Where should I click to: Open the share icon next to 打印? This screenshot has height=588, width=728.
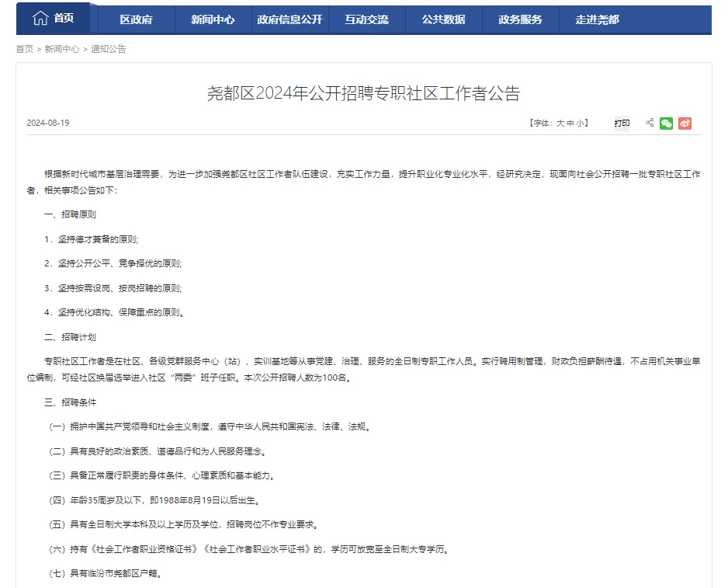point(650,123)
